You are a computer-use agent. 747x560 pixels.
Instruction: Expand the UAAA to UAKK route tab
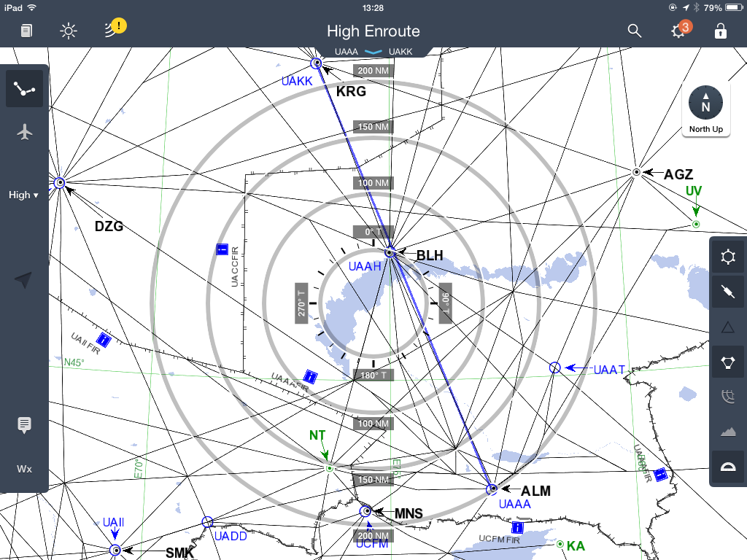pyautogui.click(x=373, y=52)
